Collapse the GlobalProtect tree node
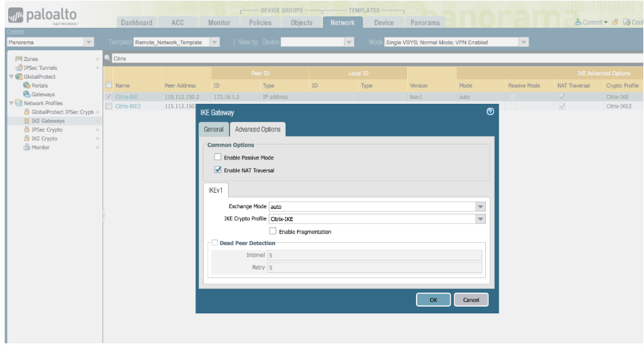This screenshot has height=346, width=644. (x=12, y=77)
